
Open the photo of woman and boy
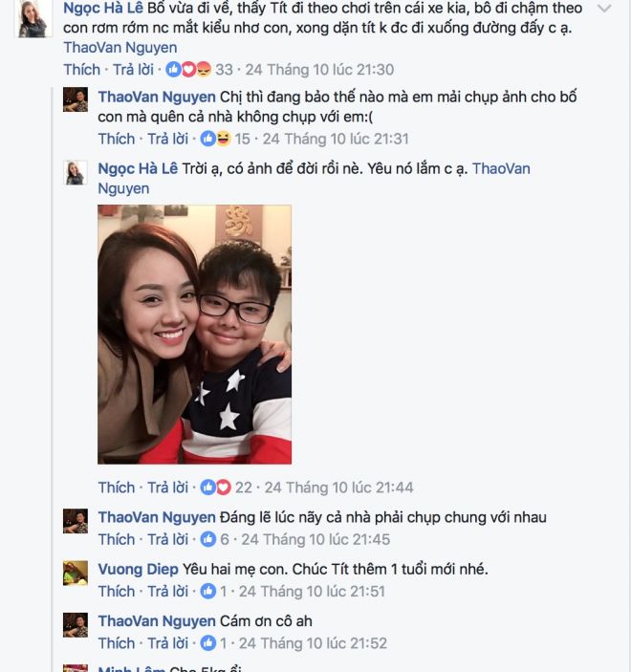pyautogui.click(x=194, y=335)
